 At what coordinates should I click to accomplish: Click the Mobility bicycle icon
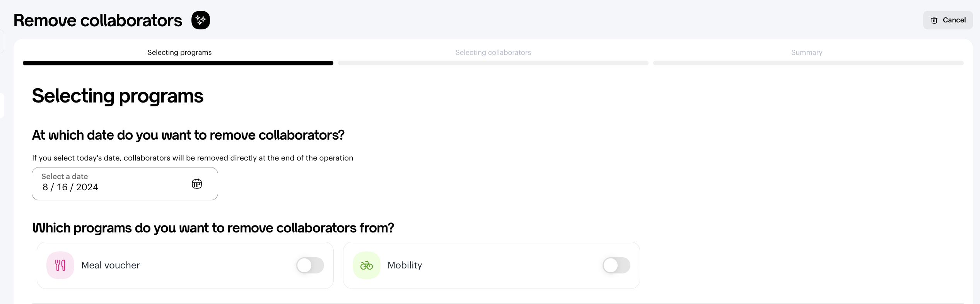[x=367, y=265]
